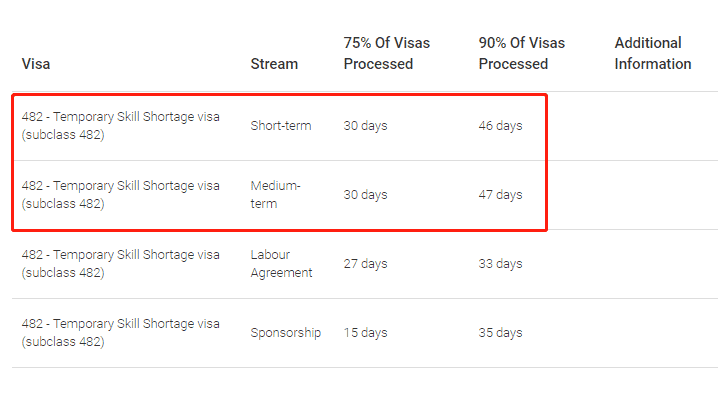This screenshot has width=718, height=403.
Task: Click the Medium-term stream visa name
Action: click(120, 195)
